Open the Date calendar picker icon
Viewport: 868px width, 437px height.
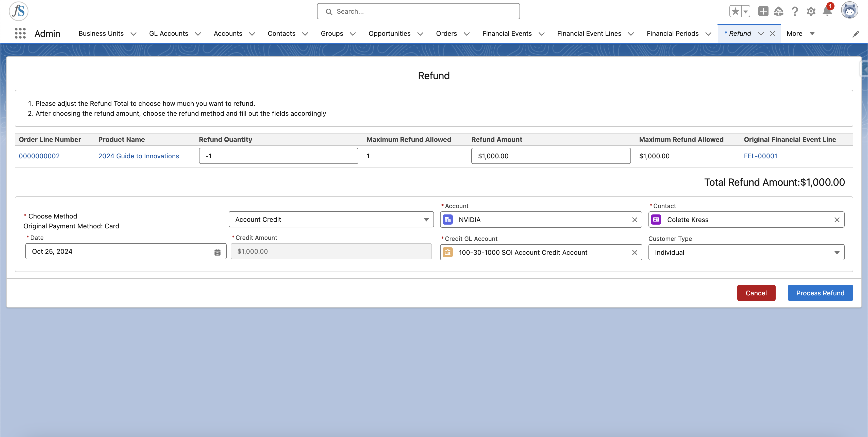217,252
